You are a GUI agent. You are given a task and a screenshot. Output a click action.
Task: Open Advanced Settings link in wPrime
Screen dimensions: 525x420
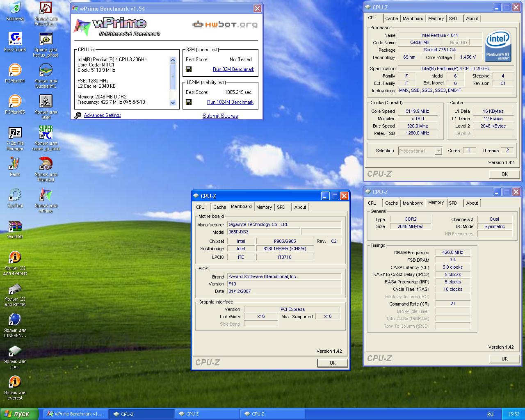[x=103, y=115]
